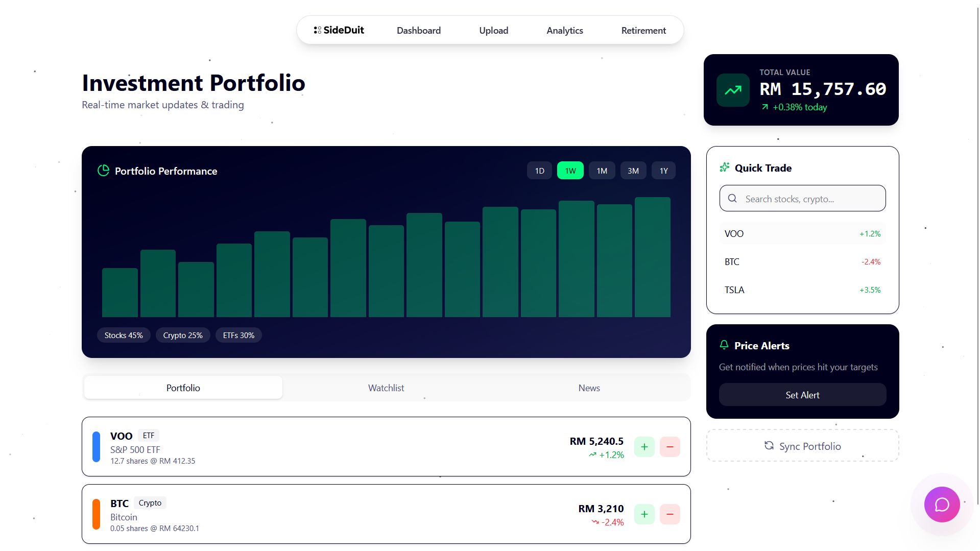Click the RM 3,210 holding value
Viewport: 980px width, 551px height.
pyautogui.click(x=601, y=509)
